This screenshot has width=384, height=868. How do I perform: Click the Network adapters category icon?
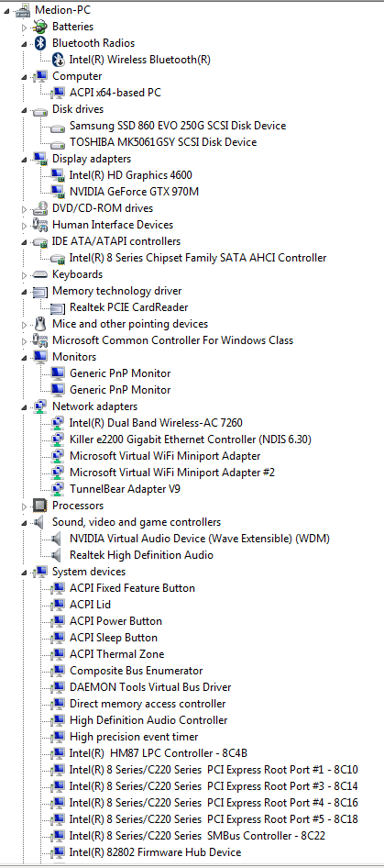click(39, 406)
